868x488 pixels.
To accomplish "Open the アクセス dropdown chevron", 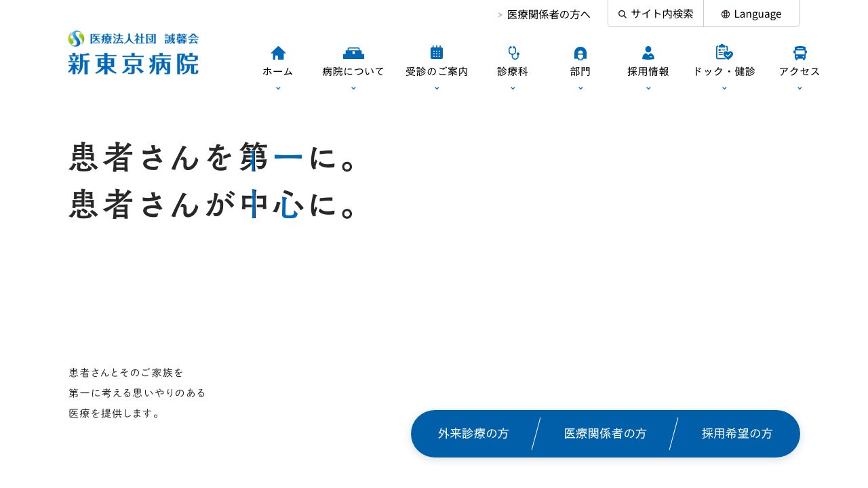I will pyautogui.click(x=800, y=87).
